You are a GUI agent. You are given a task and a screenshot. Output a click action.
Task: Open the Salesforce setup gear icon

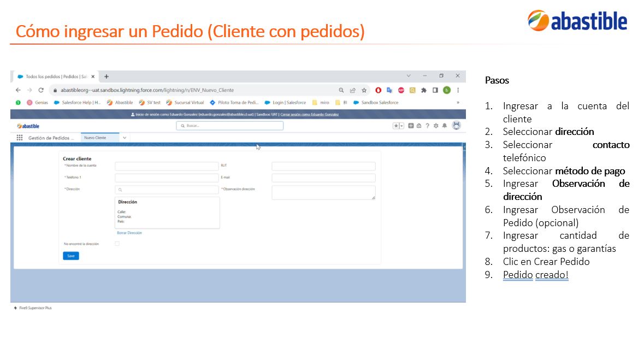click(x=436, y=126)
